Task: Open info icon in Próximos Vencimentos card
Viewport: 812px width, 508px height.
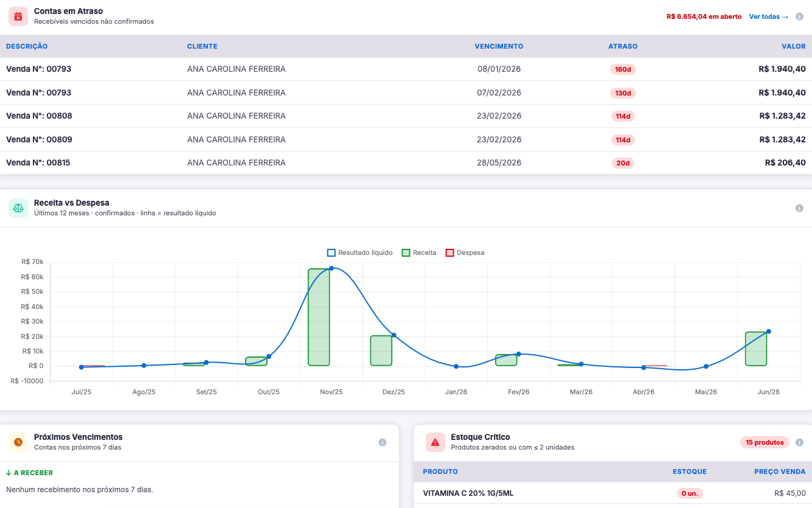Action: point(383,442)
